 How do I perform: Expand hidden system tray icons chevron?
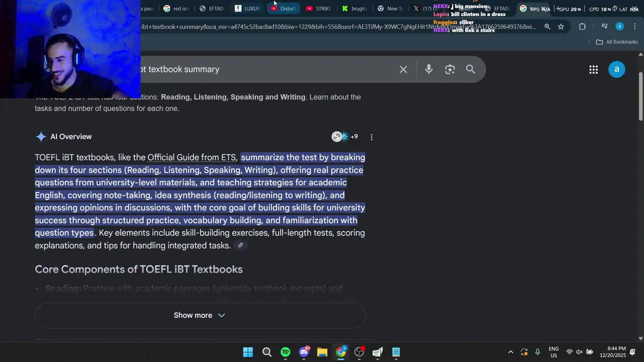pyautogui.click(x=511, y=352)
